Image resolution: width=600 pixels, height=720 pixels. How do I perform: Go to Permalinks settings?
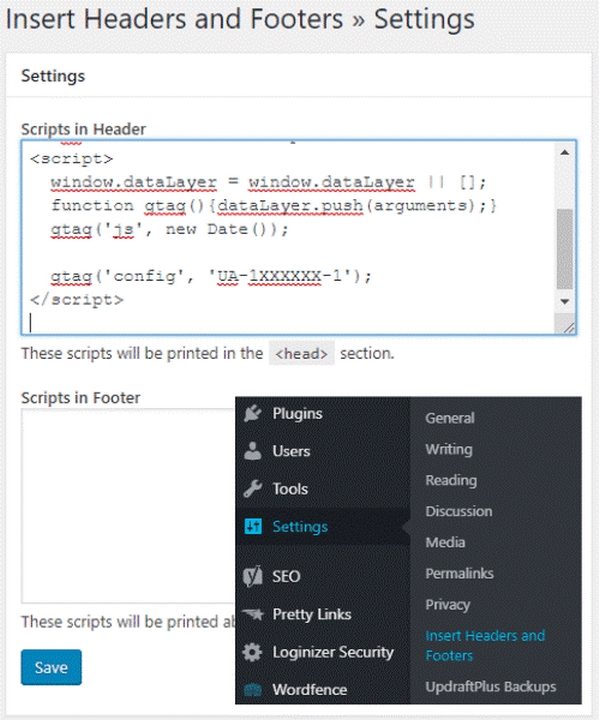click(460, 573)
